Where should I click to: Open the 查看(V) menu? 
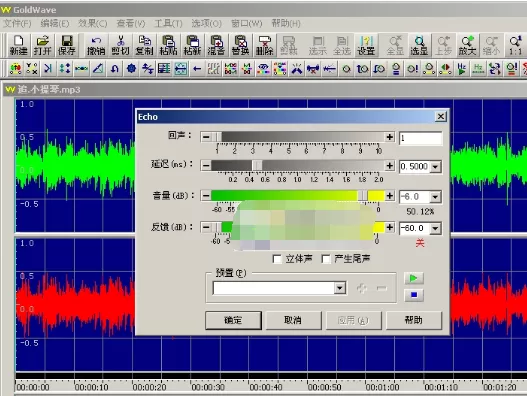pyautogui.click(x=130, y=24)
